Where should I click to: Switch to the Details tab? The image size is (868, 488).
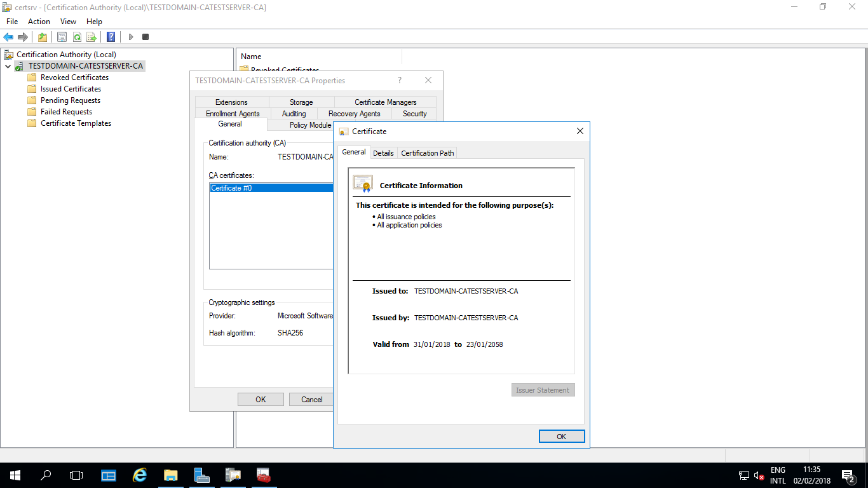383,153
